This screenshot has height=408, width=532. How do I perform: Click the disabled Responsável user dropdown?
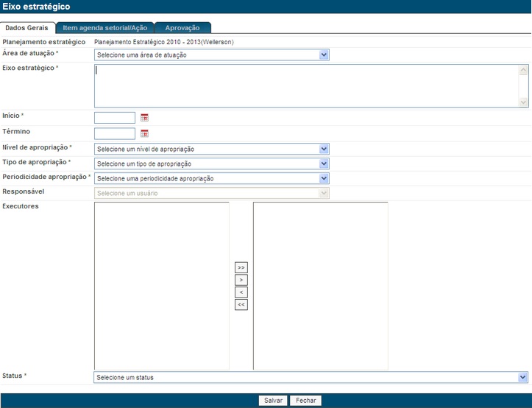(x=212, y=193)
